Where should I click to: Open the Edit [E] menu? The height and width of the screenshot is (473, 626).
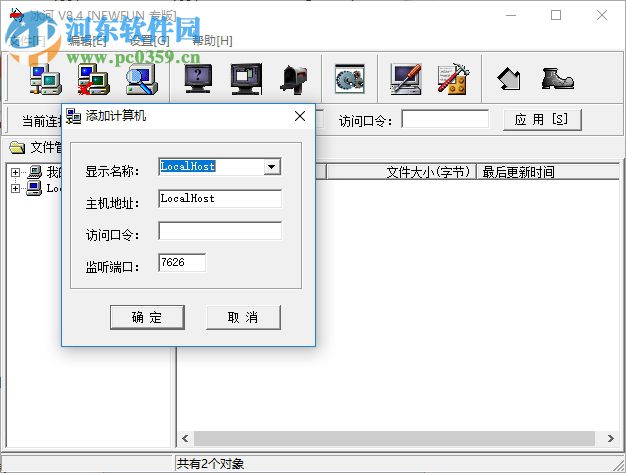[x=87, y=40]
